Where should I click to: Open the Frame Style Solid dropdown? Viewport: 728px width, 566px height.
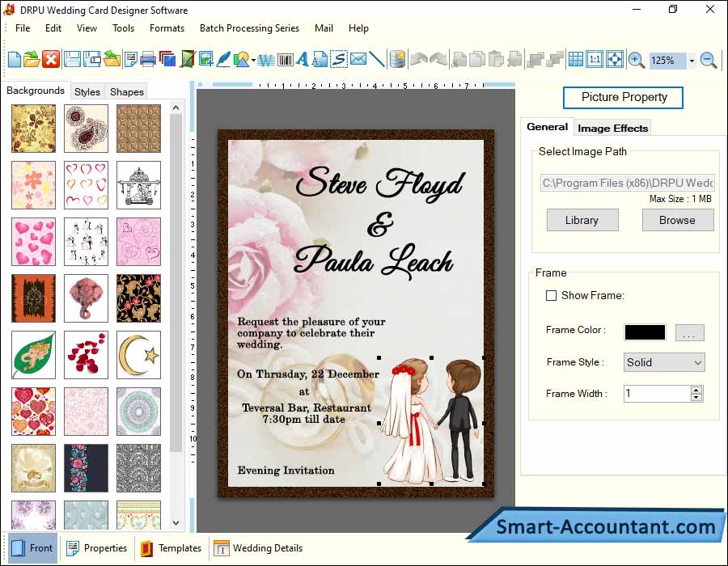click(x=664, y=362)
